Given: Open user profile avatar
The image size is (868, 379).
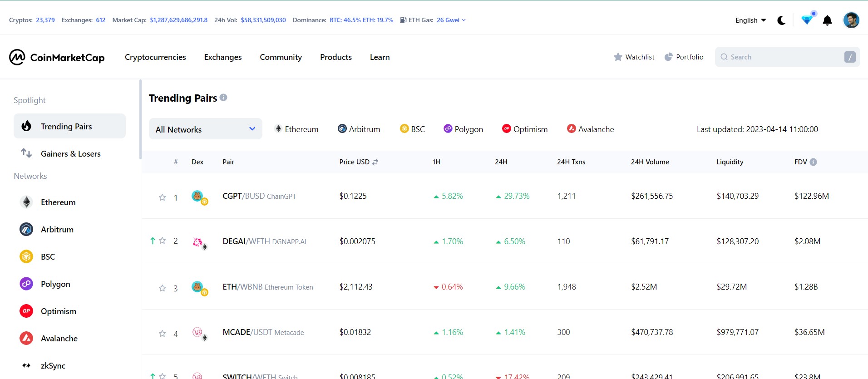Looking at the screenshot, I should coord(851,20).
